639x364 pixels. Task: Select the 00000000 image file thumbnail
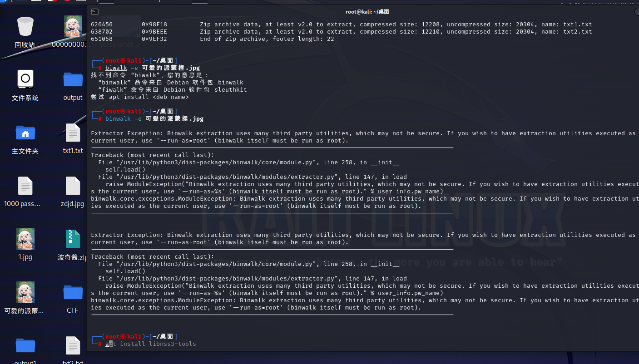coord(73,26)
